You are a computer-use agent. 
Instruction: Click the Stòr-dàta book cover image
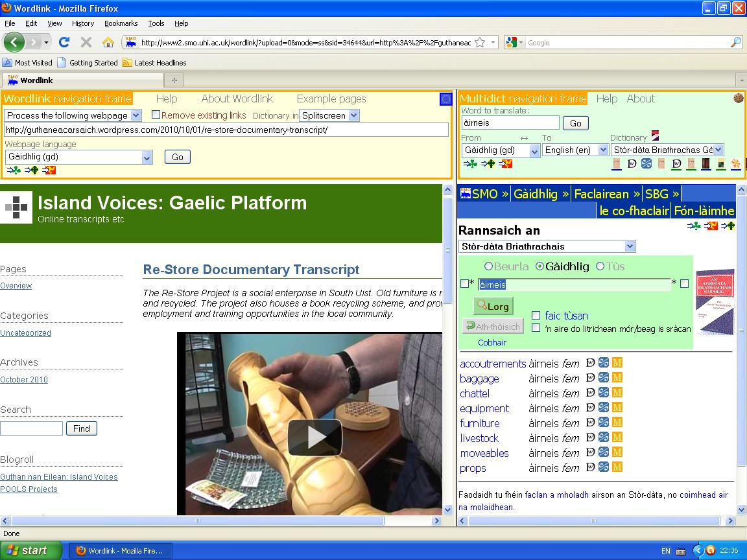[x=715, y=301]
